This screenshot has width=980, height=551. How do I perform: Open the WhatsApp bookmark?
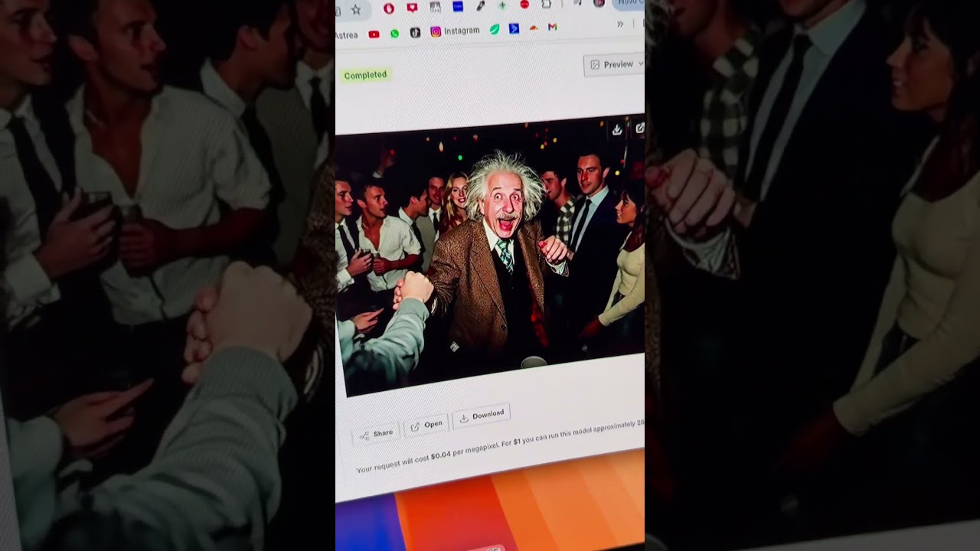pyautogui.click(x=394, y=34)
